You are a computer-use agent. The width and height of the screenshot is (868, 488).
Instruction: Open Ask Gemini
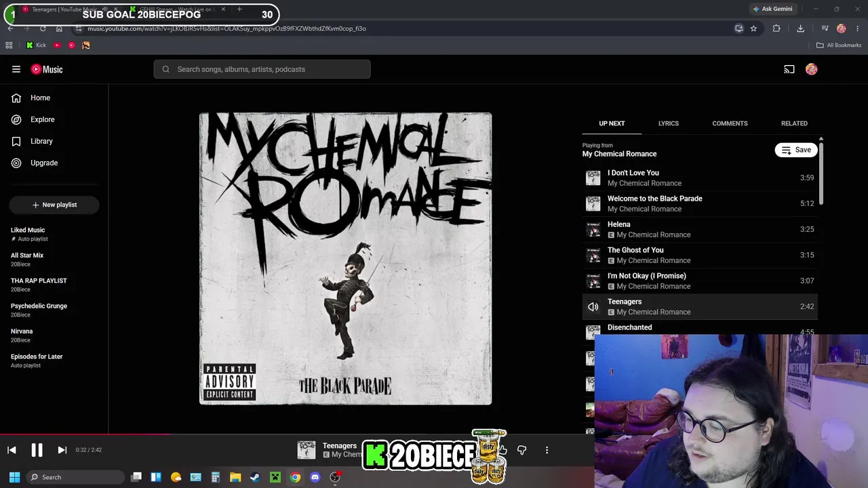click(772, 9)
